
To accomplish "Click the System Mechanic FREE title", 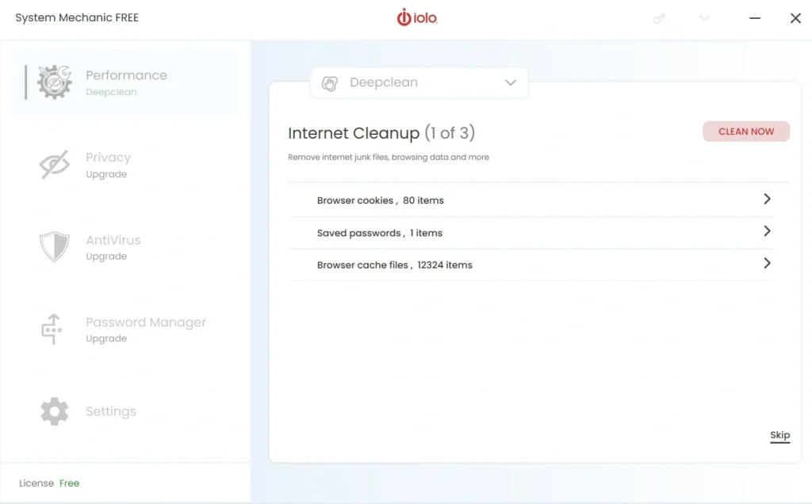I will point(77,17).
